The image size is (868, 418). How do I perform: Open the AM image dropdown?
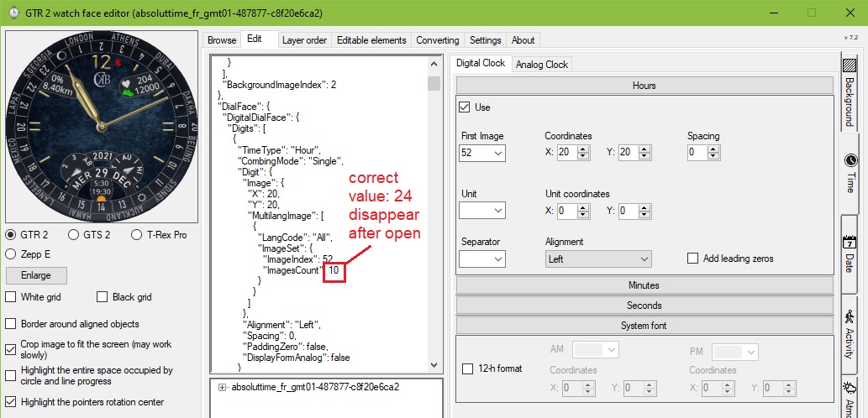click(x=596, y=350)
